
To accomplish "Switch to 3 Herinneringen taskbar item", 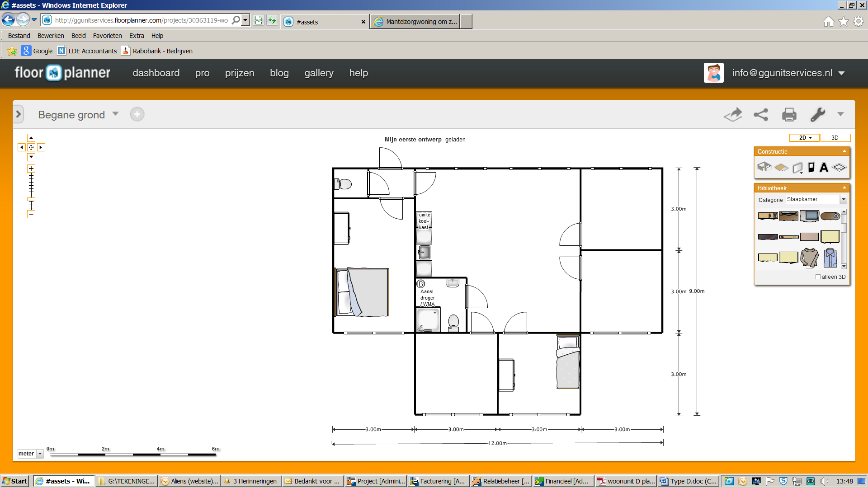I will [x=250, y=481].
